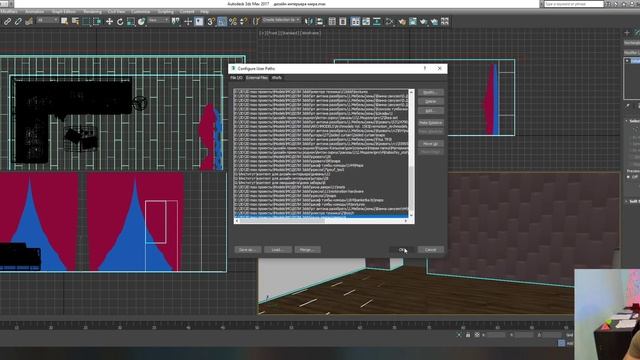Screen dimensions: 640x360
Task: Open the Customize menu
Action: coord(140,11)
